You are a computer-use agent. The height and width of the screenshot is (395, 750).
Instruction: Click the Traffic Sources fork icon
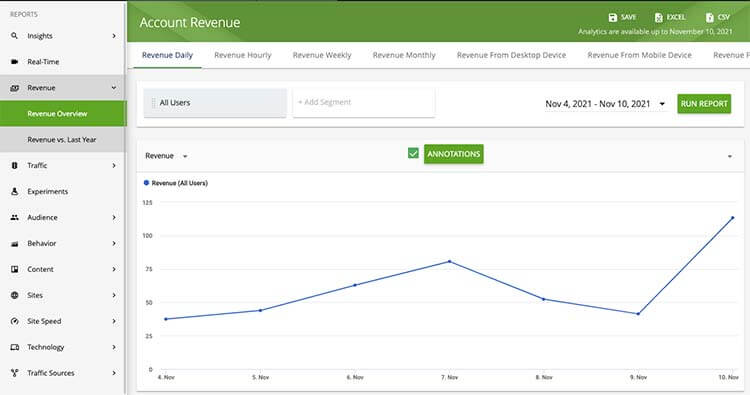pos(15,373)
